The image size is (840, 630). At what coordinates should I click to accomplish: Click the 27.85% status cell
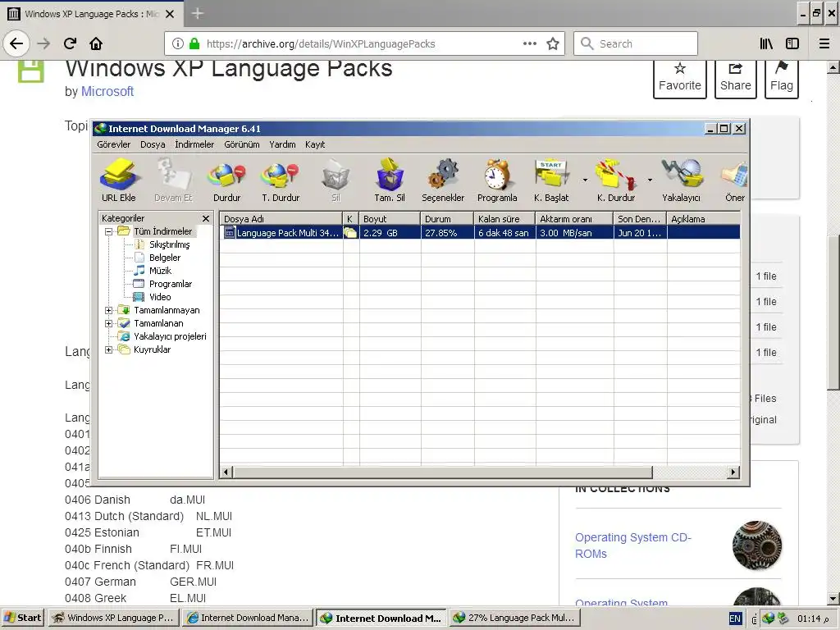pyautogui.click(x=447, y=232)
